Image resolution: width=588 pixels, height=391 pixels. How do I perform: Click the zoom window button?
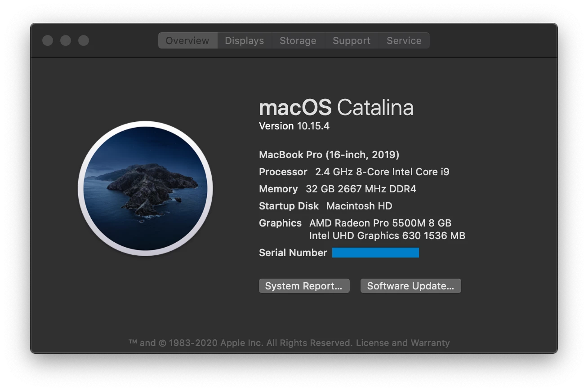(x=84, y=40)
